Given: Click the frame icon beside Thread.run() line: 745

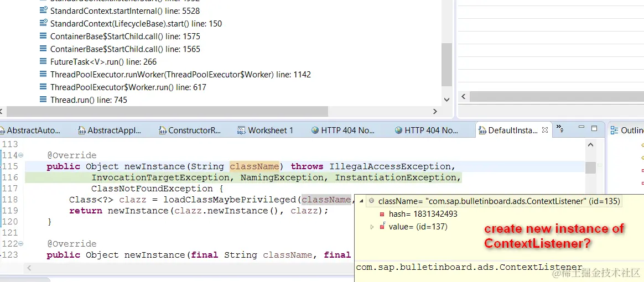Looking at the screenshot, I should coord(43,100).
